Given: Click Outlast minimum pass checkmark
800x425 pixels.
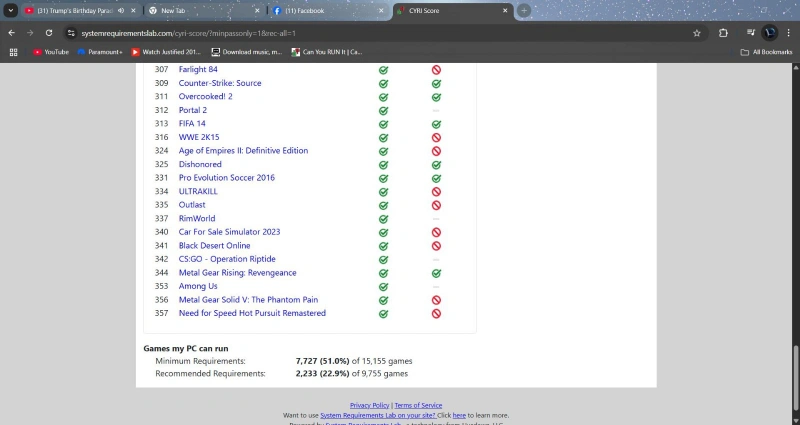Looking at the screenshot, I should pos(383,206).
